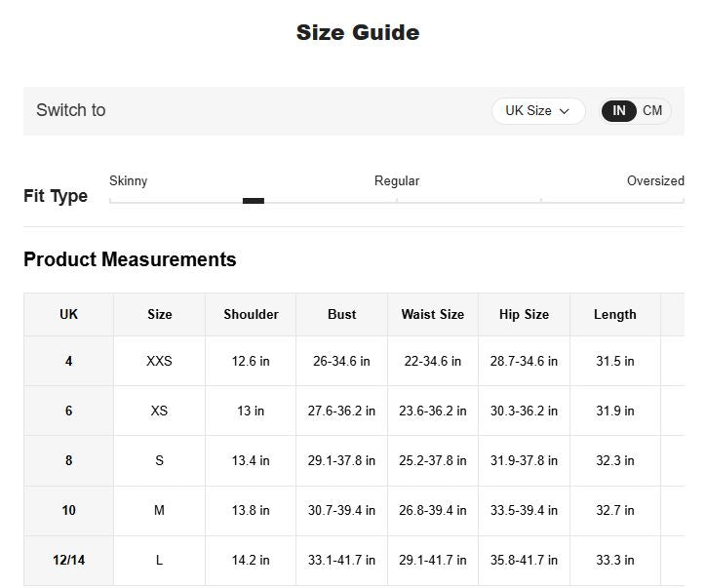Click the XS size cell
Screen dimensions: 706x588
click(x=159, y=411)
